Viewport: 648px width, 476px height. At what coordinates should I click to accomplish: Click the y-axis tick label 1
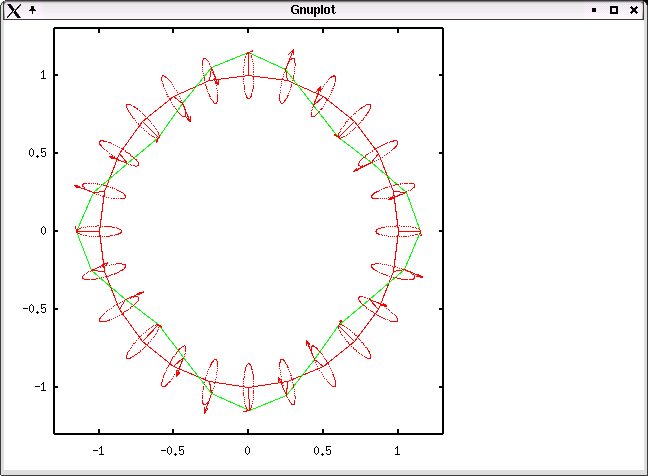point(42,75)
